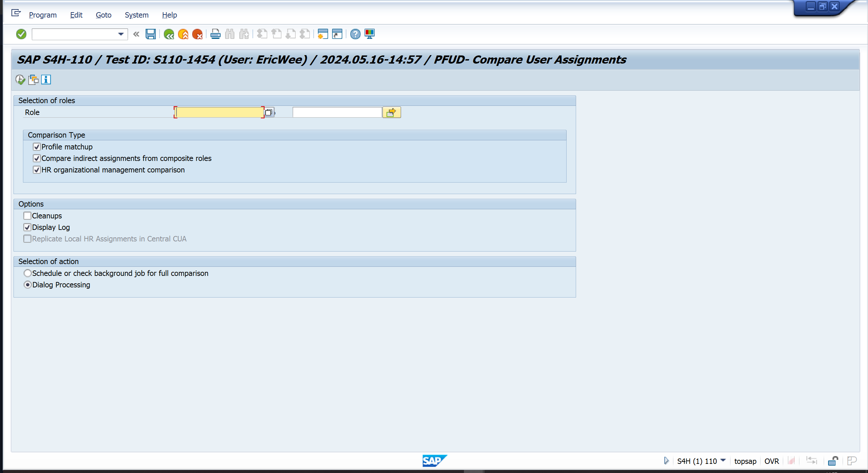Click the Role upper-limit input field
Viewport: 868px width, 473px height.
pos(337,113)
